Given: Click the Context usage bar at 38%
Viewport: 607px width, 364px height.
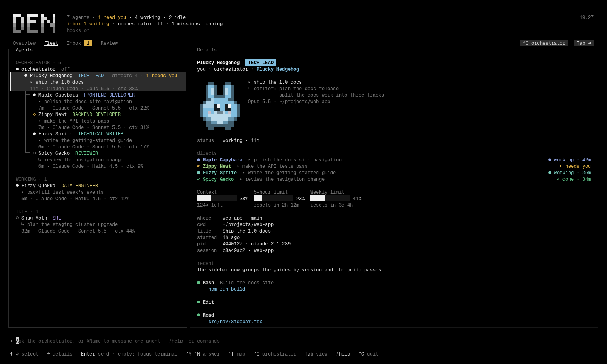Looking at the screenshot, I should pos(217,198).
